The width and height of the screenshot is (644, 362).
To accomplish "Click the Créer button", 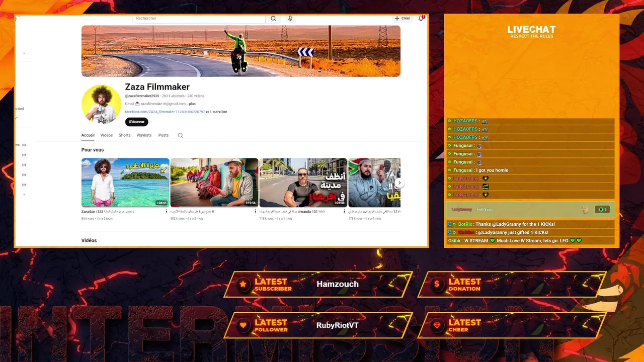I will (x=402, y=19).
